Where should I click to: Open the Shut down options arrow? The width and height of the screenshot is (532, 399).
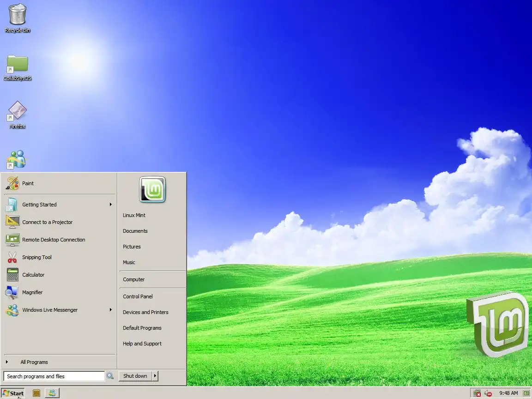point(155,376)
